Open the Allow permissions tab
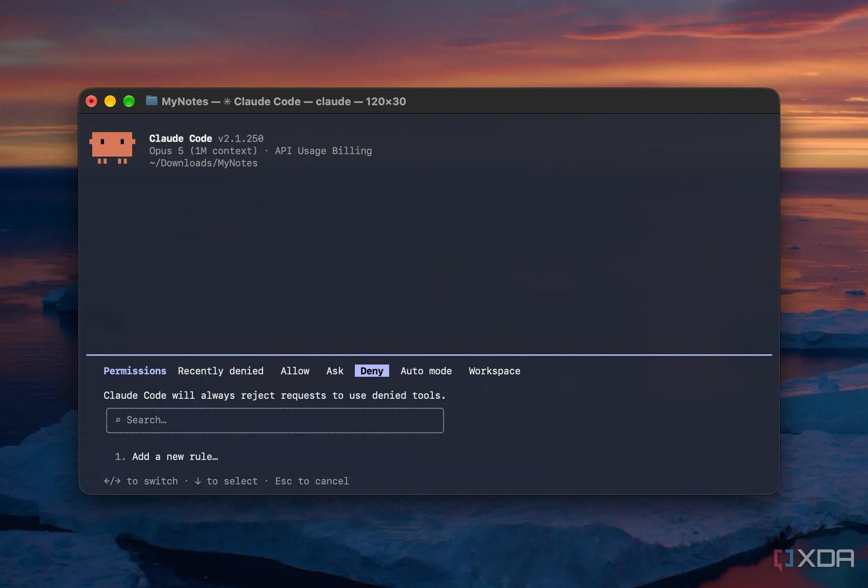Viewport: 868px width, 588px height. [x=295, y=371]
